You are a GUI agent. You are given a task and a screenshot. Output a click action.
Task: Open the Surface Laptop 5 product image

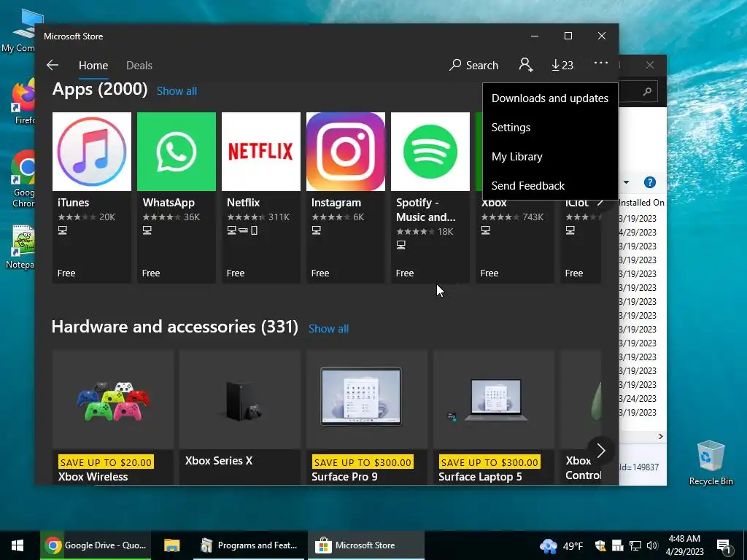pos(494,400)
